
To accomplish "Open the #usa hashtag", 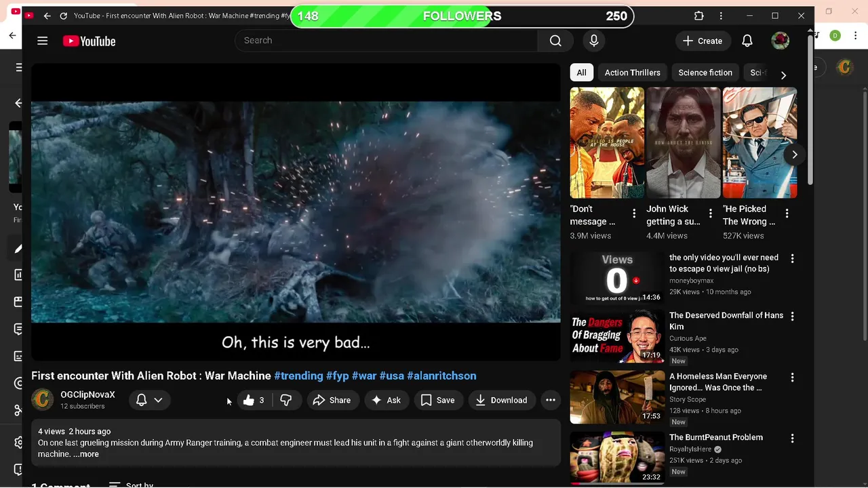I will click(x=391, y=375).
